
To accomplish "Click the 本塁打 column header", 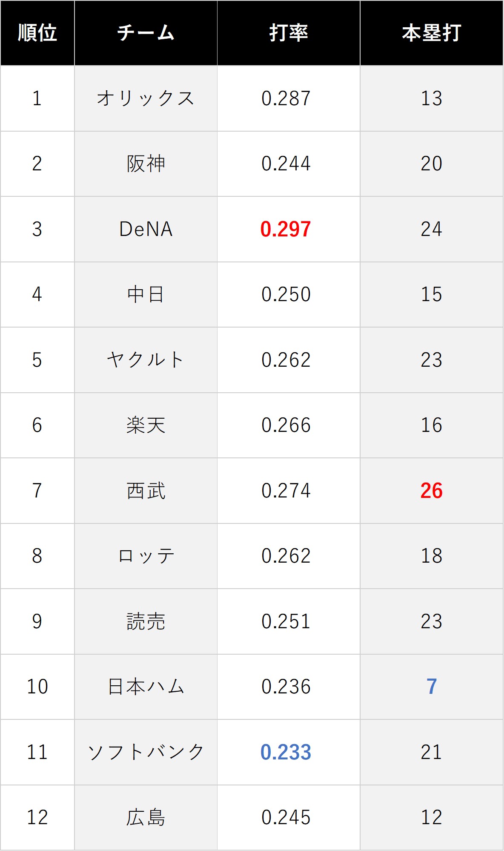I will (x=431, y=33).
